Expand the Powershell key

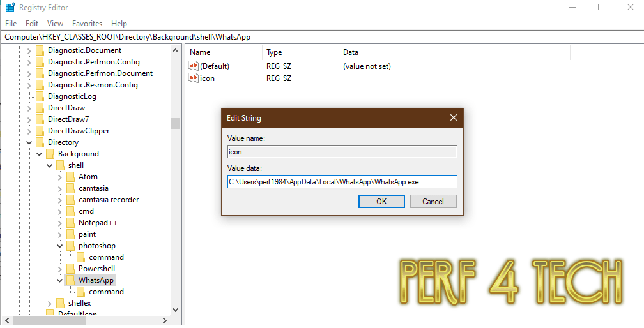[59, 269]
